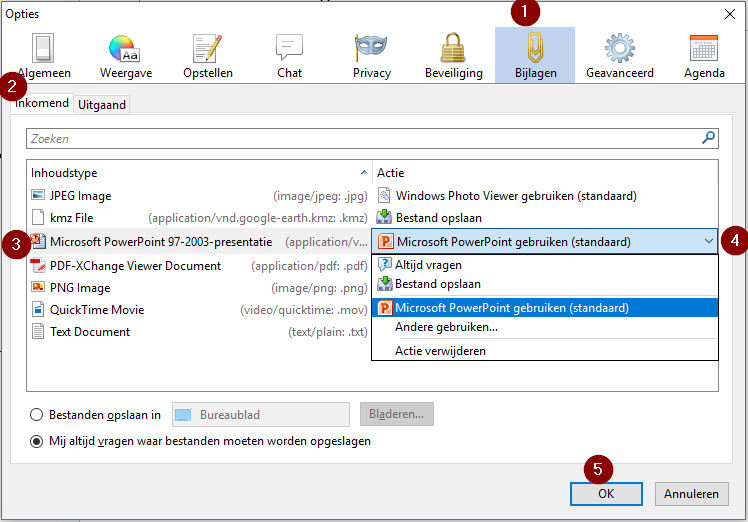The image size is (748, 522).
Task: Click (application/vnd.google-earth.kmz: .kmz) text
Action: click(258, 218)
